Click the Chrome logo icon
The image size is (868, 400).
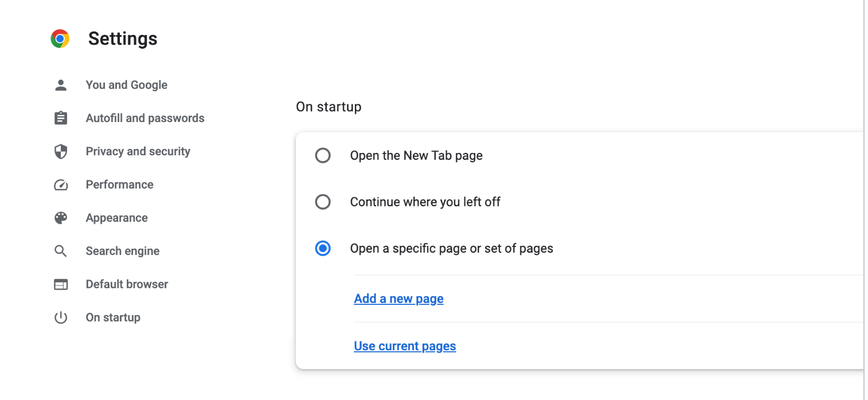[60, 38]
